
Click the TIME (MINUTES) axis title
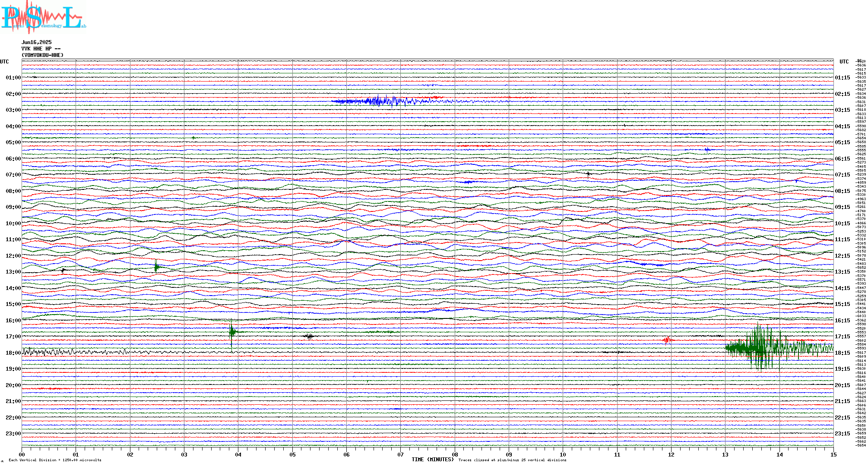(433, 460)
